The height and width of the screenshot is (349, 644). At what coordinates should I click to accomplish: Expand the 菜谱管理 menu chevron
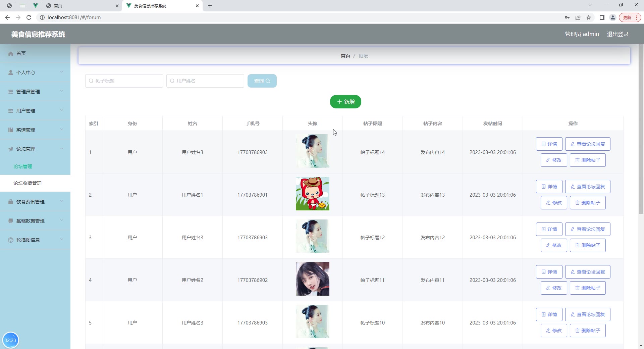coord(62,129)
